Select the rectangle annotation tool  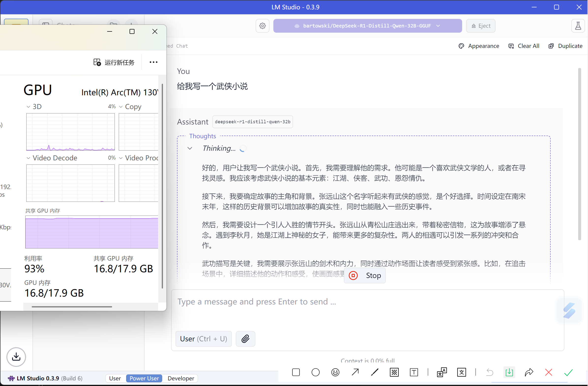pyautogui.click(x=296, y=372)
